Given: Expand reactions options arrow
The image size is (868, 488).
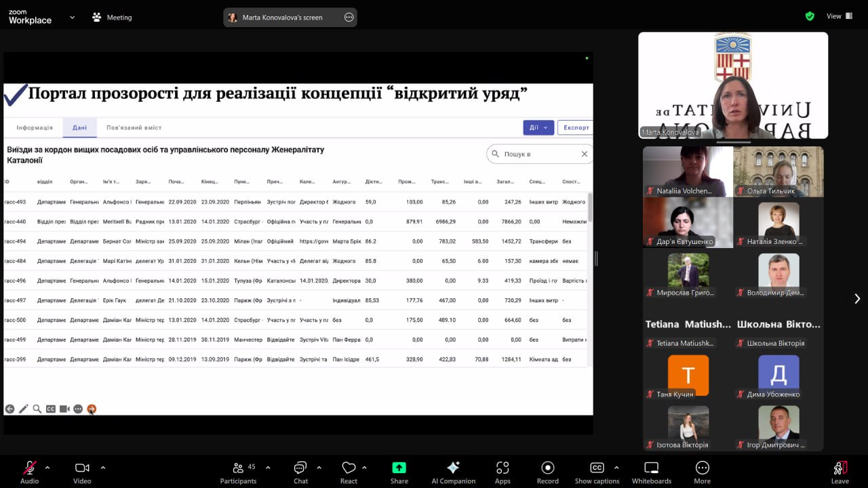Looking at the screenshot, I should click(364, 467).
